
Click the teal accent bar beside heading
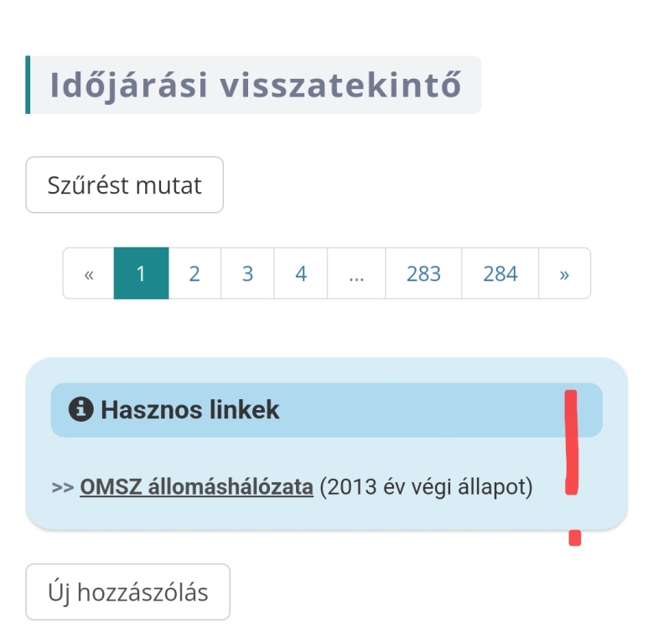click(x=28, y=85)
